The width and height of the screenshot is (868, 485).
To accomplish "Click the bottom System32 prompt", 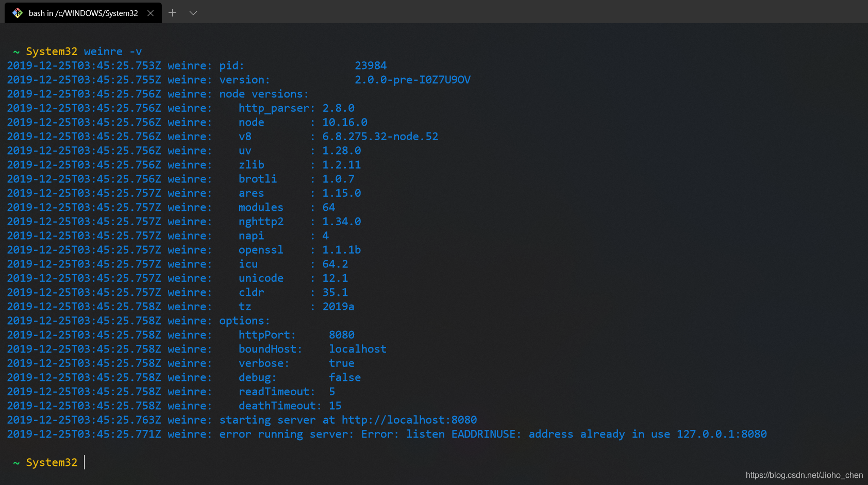I will 52,462.
